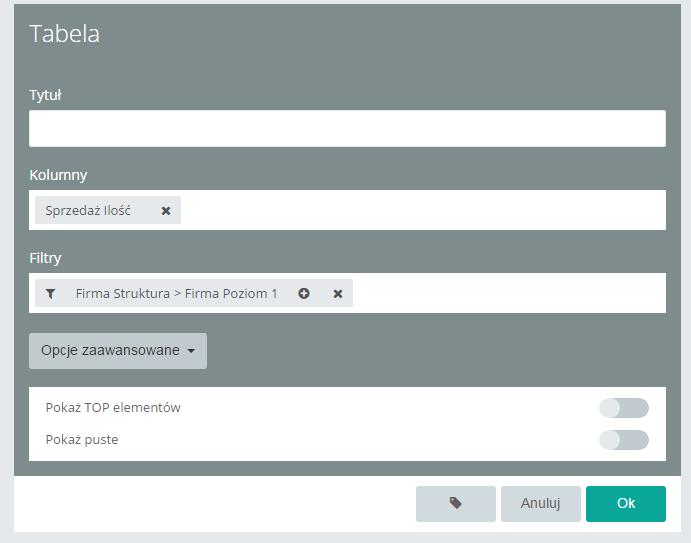The width and height of the screenshot is (691, 543).
Task: Remove the Sprzedaż Ilość column chip
Action: point(166,211)
